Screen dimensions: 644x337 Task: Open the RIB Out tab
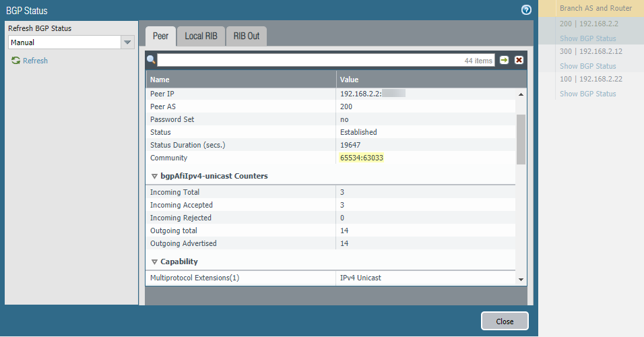click(x=247, y=36)
